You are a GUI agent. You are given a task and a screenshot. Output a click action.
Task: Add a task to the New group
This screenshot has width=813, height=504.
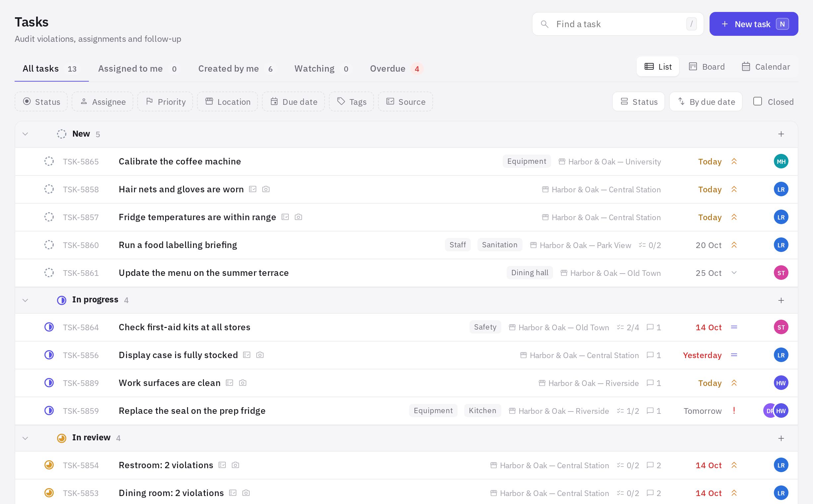[x=781, y=134]
